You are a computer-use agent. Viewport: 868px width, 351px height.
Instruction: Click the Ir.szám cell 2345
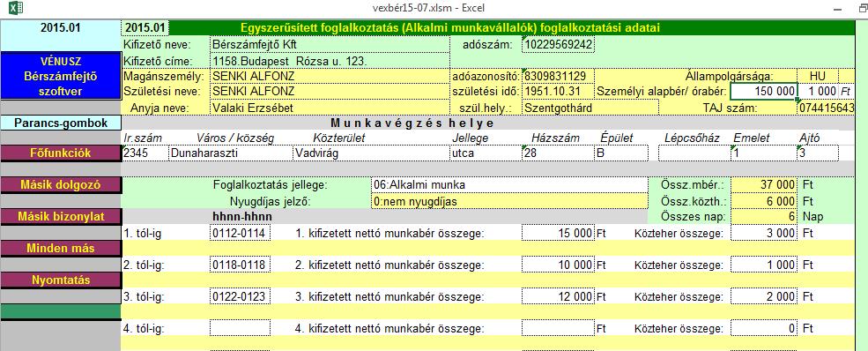(145, 153)
